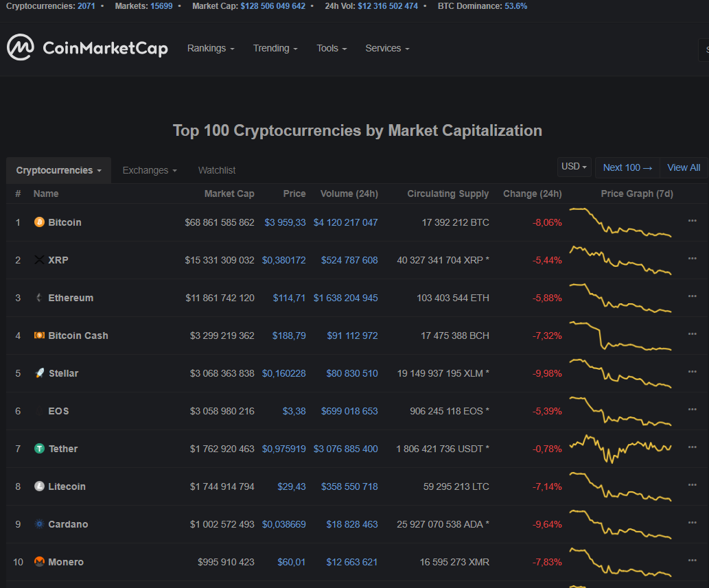The width and height of the screenshot is (709, 588).
Task: Click the Stellar rocket icon
Action: (39, 373)
